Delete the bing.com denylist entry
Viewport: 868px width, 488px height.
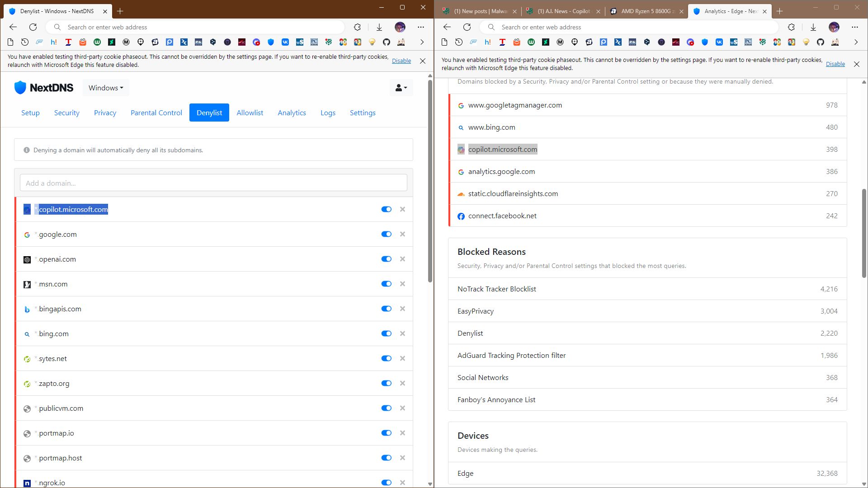point(402,333)
